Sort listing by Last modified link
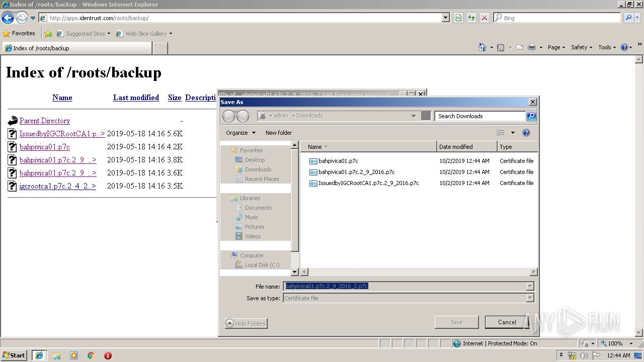Image resolution: width=644 pixels, height=362 pixels. click(136, 98)
